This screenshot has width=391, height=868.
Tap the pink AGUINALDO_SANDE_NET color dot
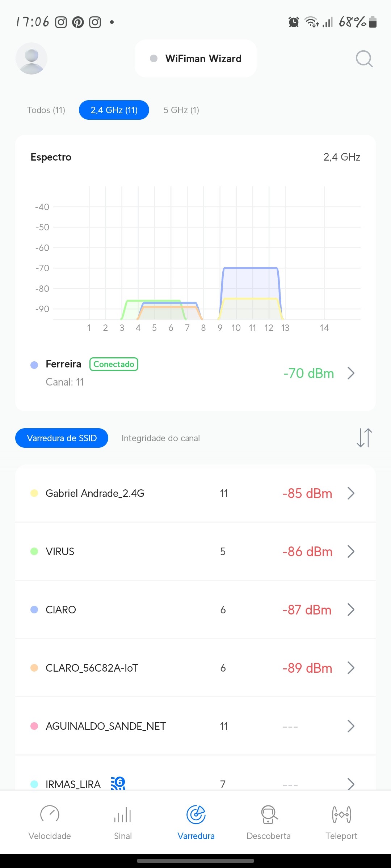tap(34, 726)
